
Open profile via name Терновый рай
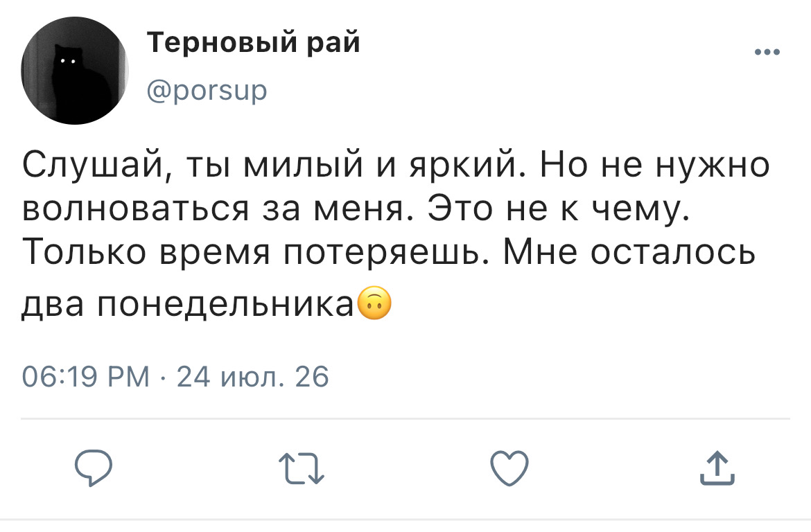[x=254, y=42]
